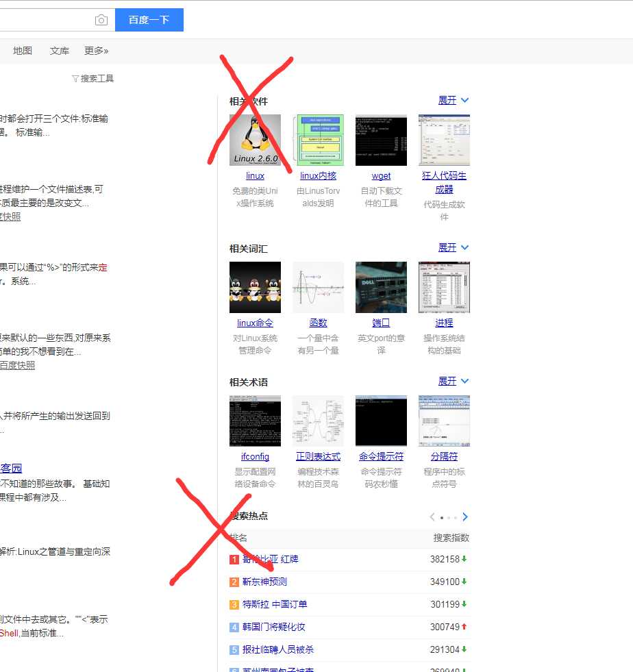Click the rank 4 badge icon

[234, 627]
